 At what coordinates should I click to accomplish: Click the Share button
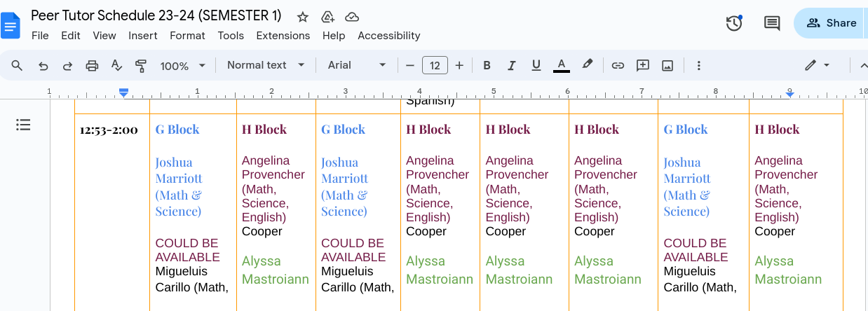click(831, 23)
